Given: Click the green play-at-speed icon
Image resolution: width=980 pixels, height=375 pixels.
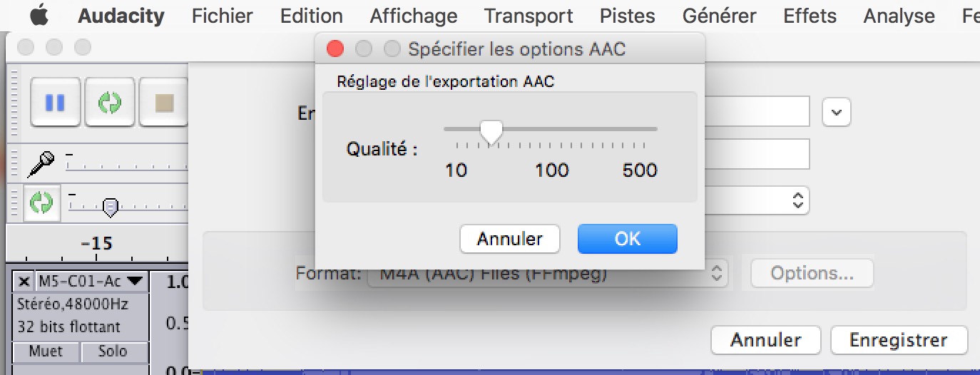Looking at the screenshot, I should point(41,203).
